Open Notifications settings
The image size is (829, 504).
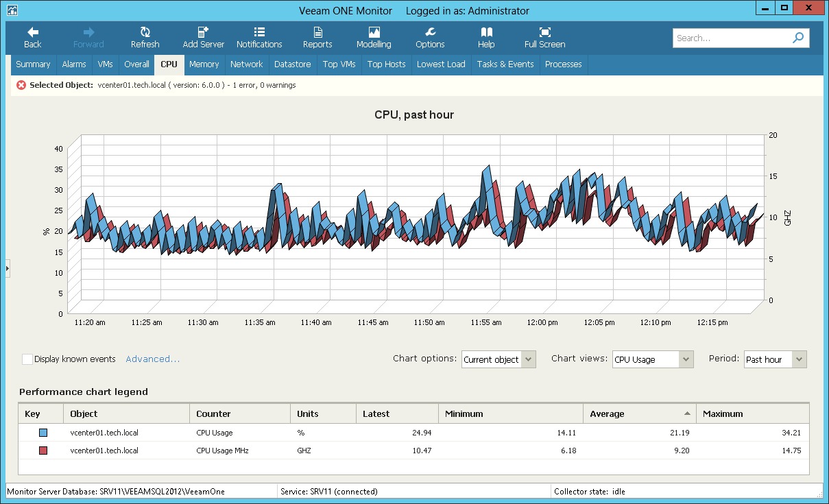[x=259, y=38]
